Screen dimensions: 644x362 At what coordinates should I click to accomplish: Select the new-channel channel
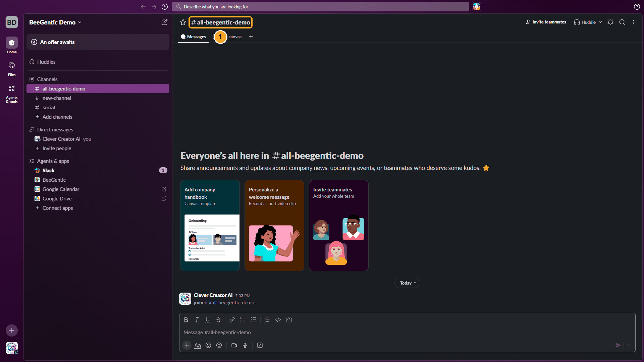click(98, 98)
